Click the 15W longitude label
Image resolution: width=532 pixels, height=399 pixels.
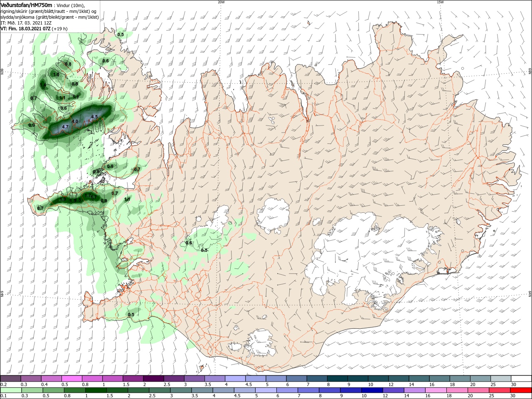pyautogui.click(x=440, y=2)
